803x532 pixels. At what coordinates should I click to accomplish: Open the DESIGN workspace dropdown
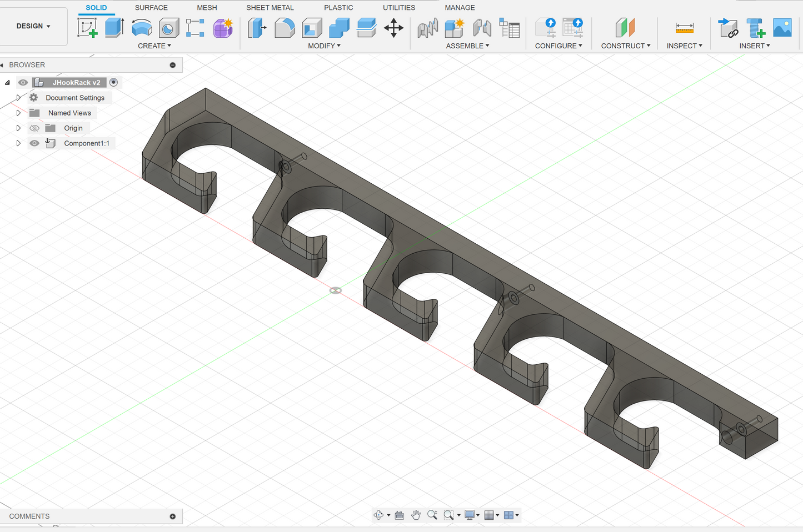pyautogui.click(x=33, y=26)
